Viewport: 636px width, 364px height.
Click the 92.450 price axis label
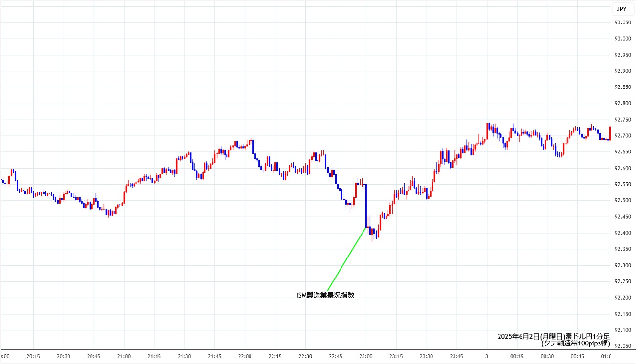pyautogui.click(x=623, y=216)
